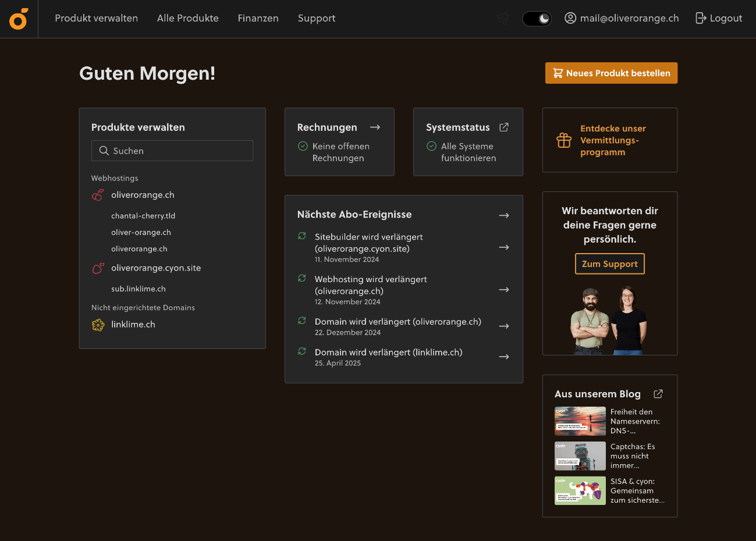Select oliverorange.ch webhosting

[x=143, y=195]
